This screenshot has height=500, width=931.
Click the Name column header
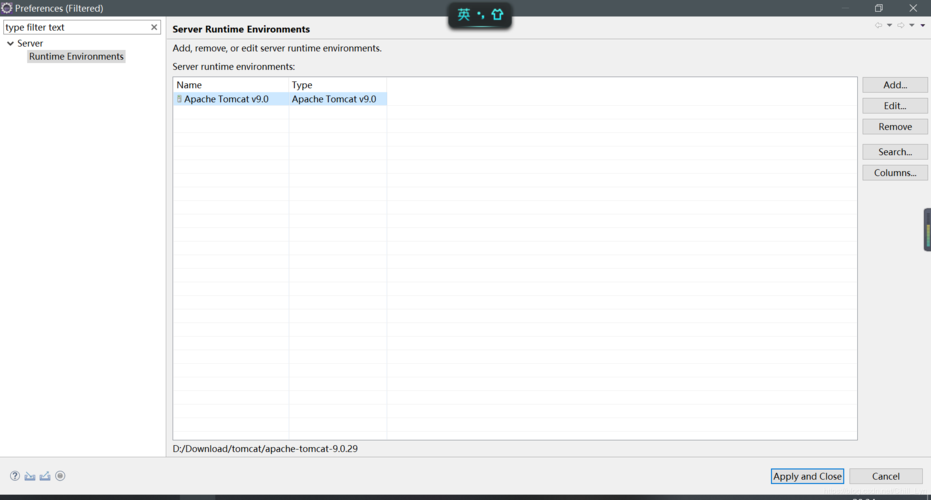231,85
